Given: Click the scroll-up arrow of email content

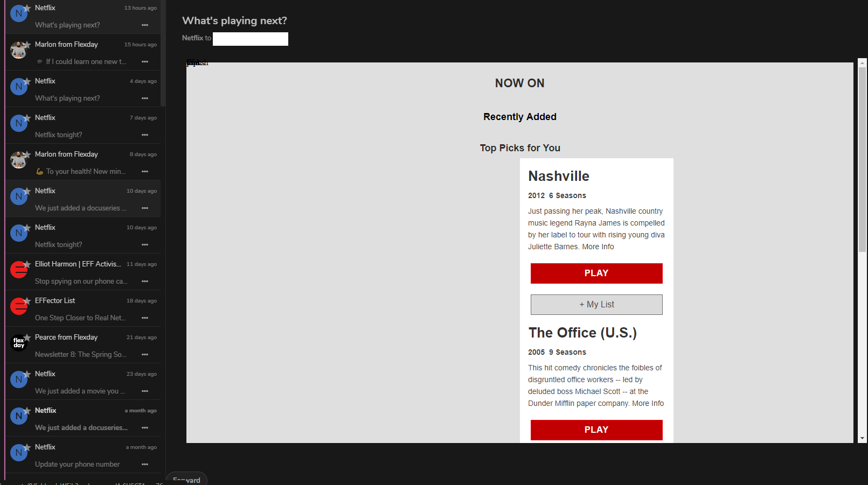Looking at the screenshot, I should tap(862, 62).
